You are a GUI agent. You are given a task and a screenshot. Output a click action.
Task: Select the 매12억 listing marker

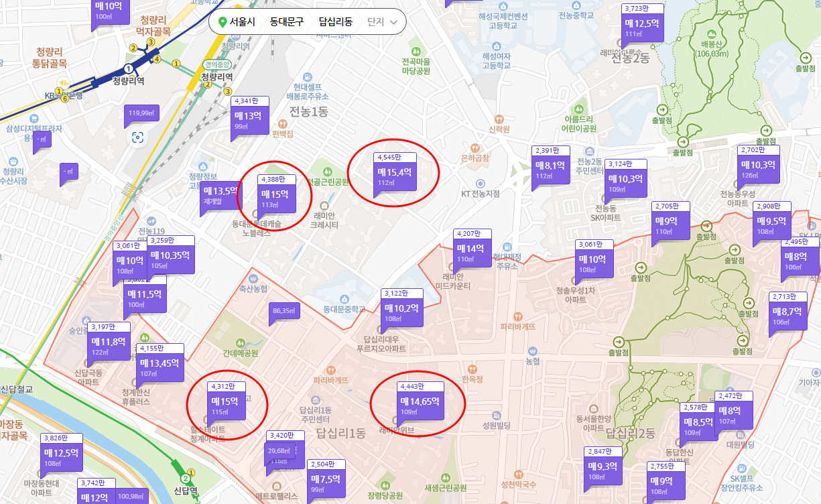point(96,491)
